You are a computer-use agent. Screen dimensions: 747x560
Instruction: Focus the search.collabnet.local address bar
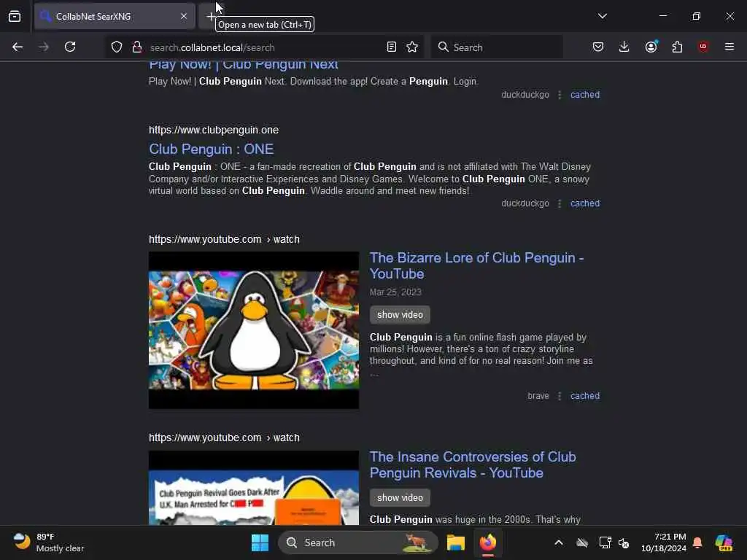tap(264, 47)
